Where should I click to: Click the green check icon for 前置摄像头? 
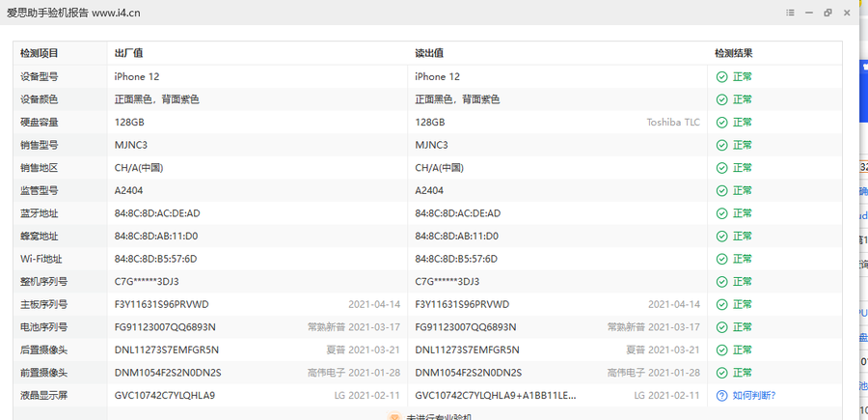(720, 373)
